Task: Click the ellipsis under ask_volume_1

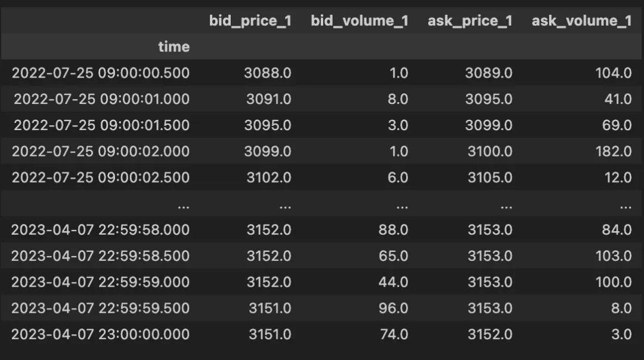Action: [x=625, y=205]
